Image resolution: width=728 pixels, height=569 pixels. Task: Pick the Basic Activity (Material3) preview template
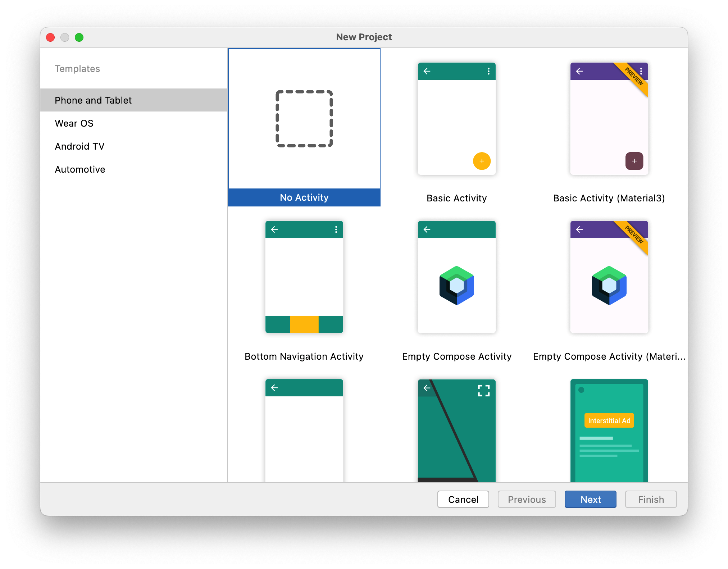click(x=609, y=119)
